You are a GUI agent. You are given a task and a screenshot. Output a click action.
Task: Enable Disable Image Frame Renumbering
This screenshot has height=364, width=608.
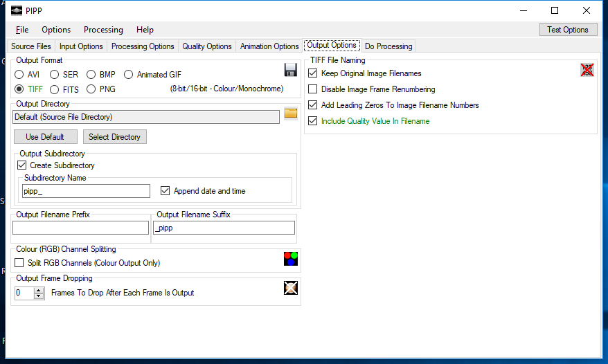coord(312,89)
